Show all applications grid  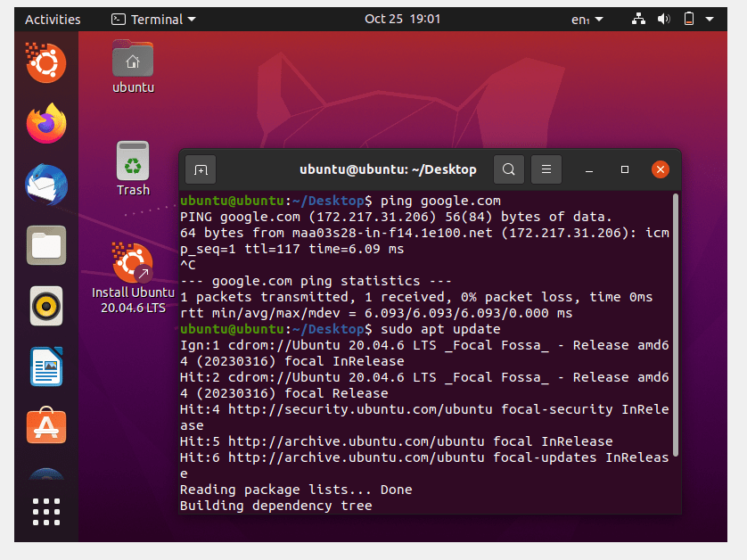46,512
